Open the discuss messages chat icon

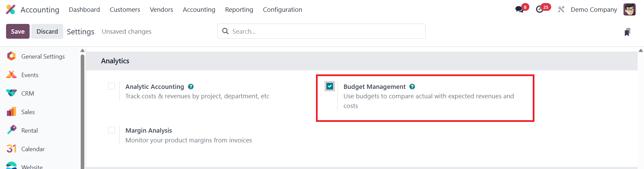pyautogui.click(x=520, y=9)
